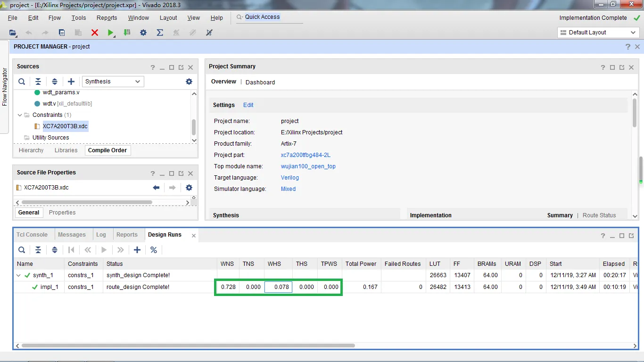The image size is (644, 362).
Task: Show the Route Status tab
Action: 599,215
